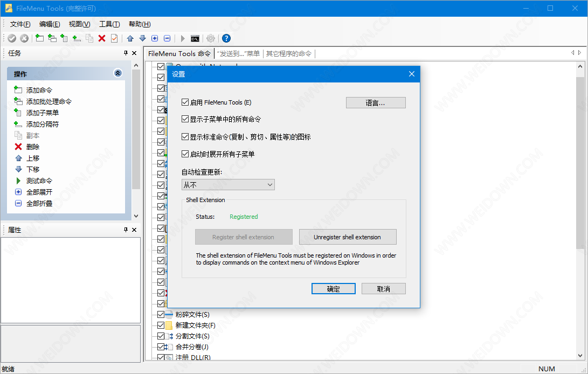Click 添加分隔符 in the 操作 list
This screenshot has height=374, width=588.
tap(43, 124)
